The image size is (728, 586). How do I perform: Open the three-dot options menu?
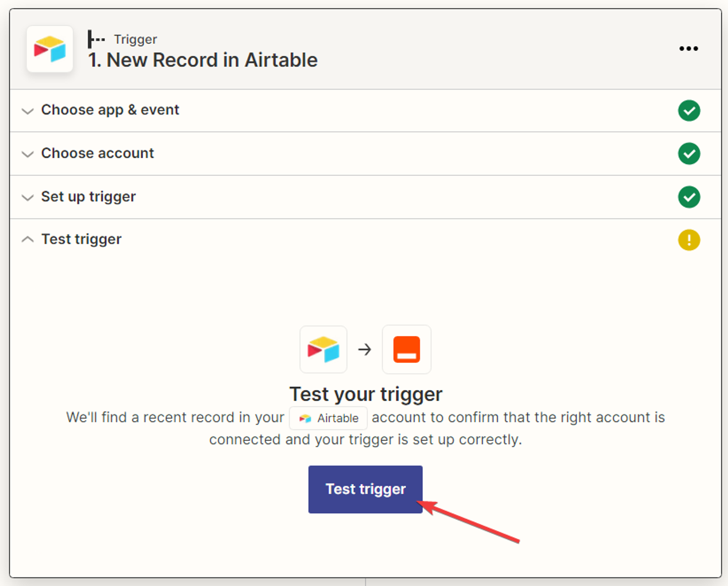coord(688,48)
